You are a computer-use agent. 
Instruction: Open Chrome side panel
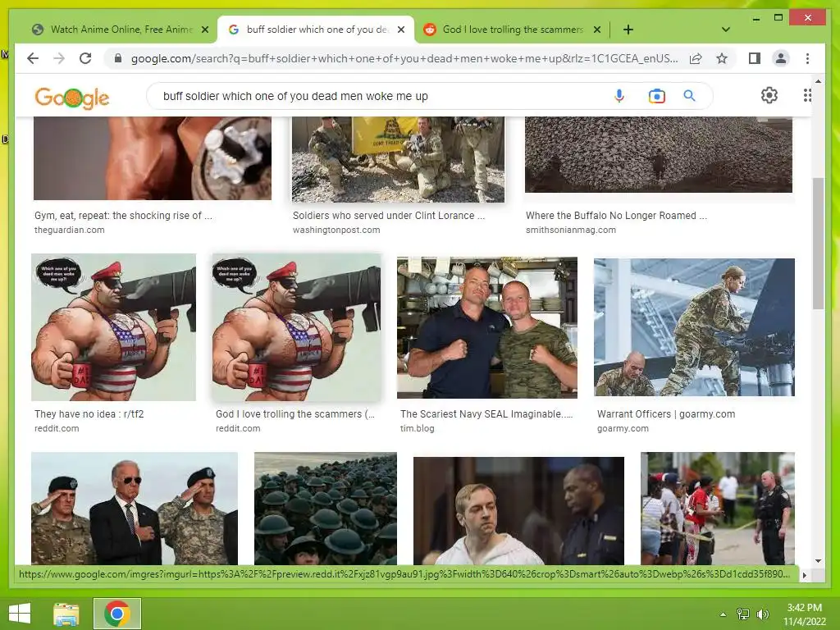[755, 58]
